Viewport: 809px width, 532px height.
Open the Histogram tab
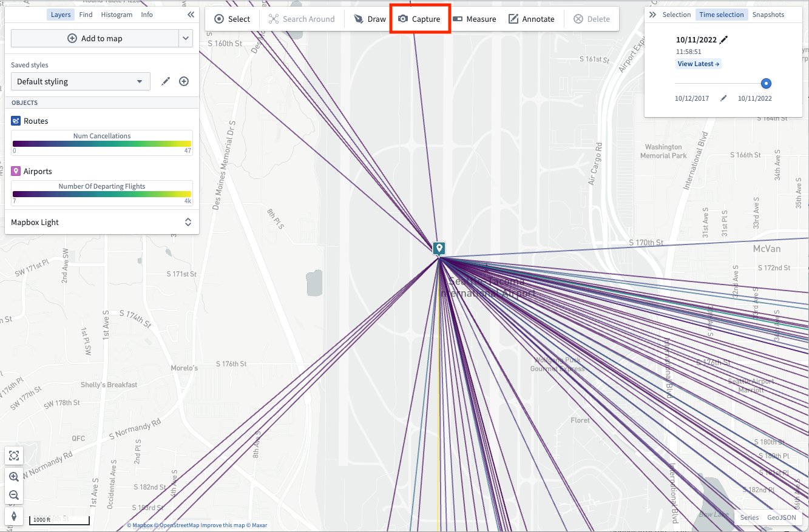117,15
